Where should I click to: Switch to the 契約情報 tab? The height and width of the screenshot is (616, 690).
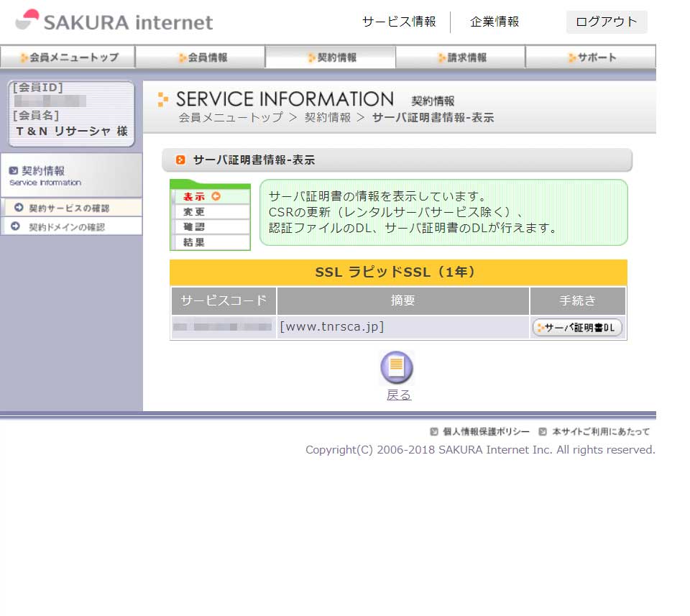pos(331,58)
